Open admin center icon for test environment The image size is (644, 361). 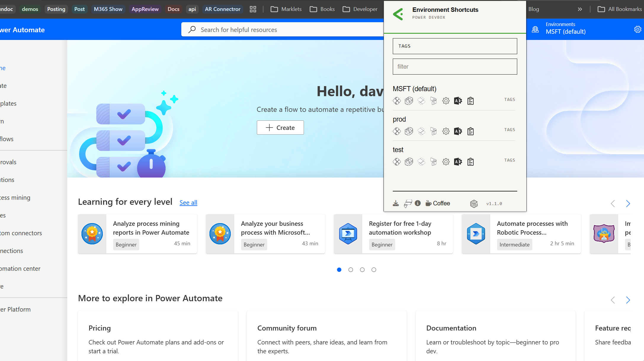(x=458, y=162)
